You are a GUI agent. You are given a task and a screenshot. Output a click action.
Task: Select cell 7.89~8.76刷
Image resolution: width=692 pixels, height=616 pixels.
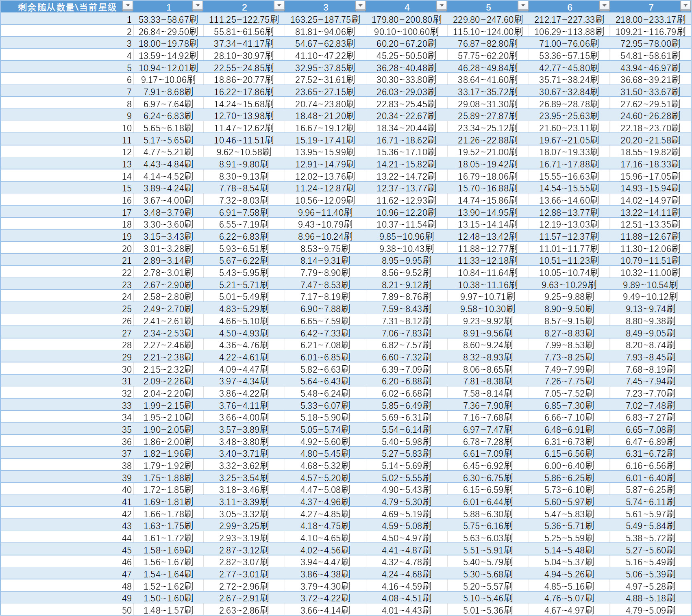tap(407, 297)
